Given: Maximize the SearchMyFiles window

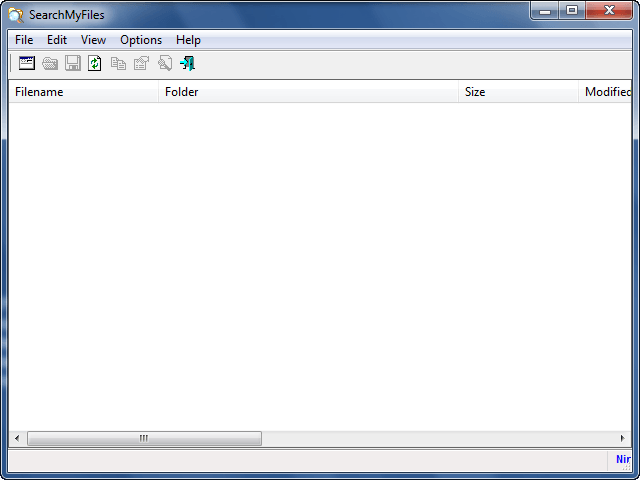Looking at the screenshot, I should pos(572,11).
